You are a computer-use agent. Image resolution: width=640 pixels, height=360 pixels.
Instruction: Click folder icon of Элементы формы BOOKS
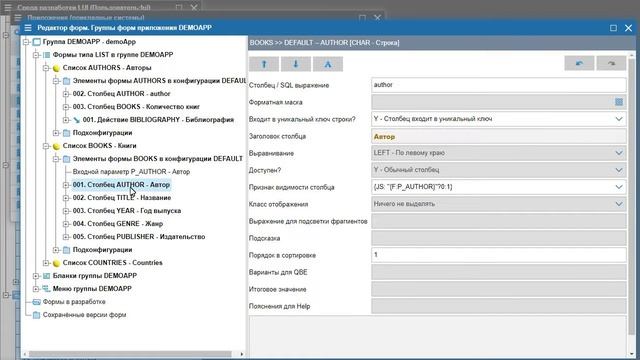67,159
